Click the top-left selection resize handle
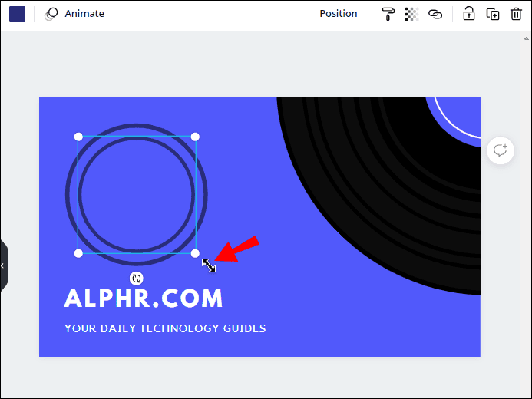Image resolution: width=532 pixels, height=399 pixels. click(78, 137)
